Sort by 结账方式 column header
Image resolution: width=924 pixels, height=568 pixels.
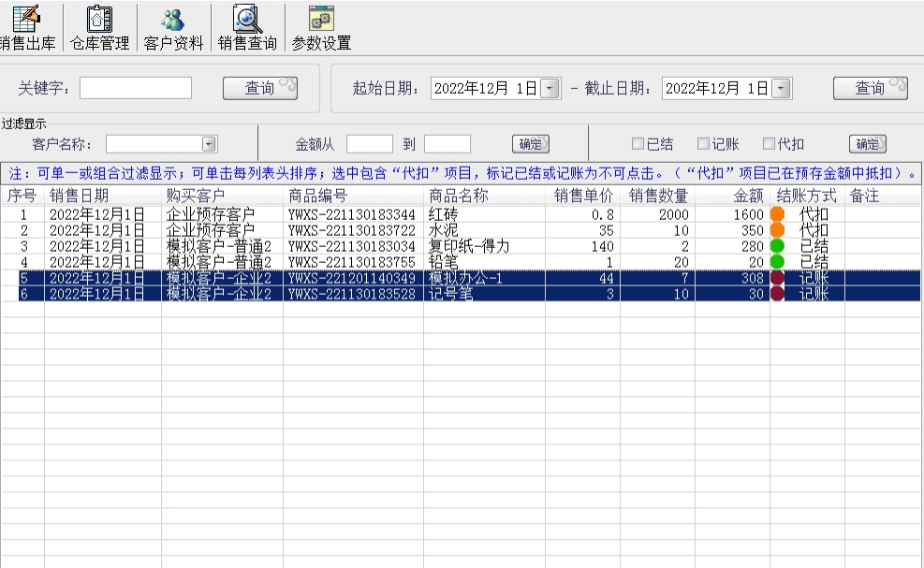tap(807, 195)
